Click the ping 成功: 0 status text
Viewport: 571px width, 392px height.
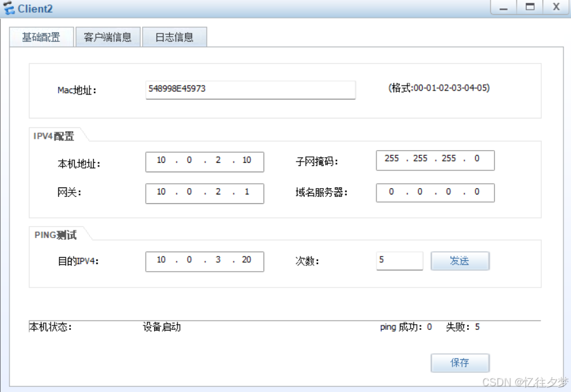pos(406,327)
